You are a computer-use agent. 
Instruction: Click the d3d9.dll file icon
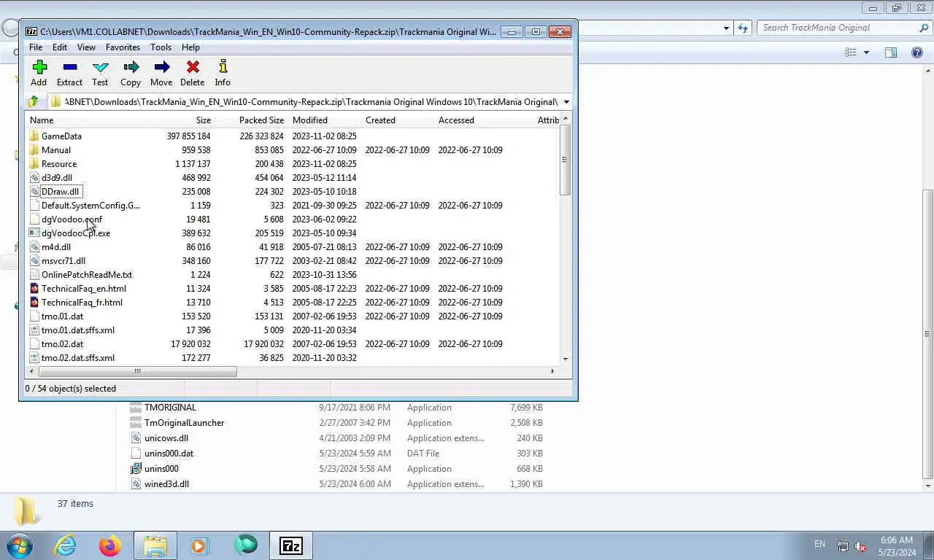(x=34, y=177)
